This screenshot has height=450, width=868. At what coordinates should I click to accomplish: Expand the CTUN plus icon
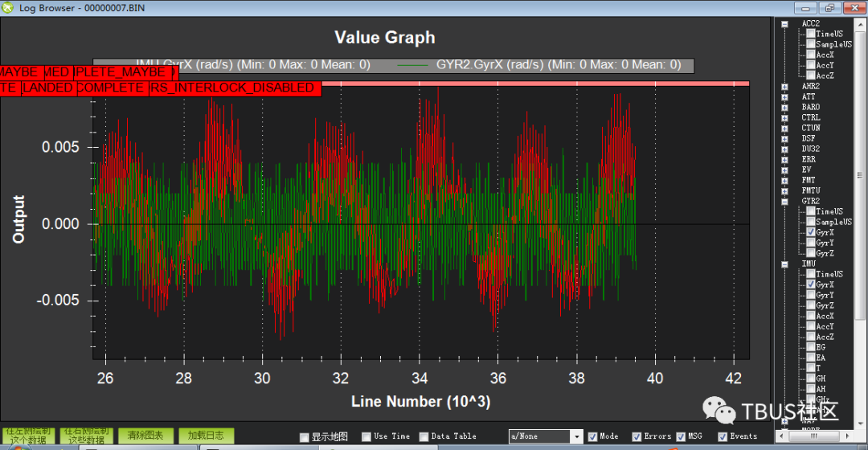coord(784,129)
